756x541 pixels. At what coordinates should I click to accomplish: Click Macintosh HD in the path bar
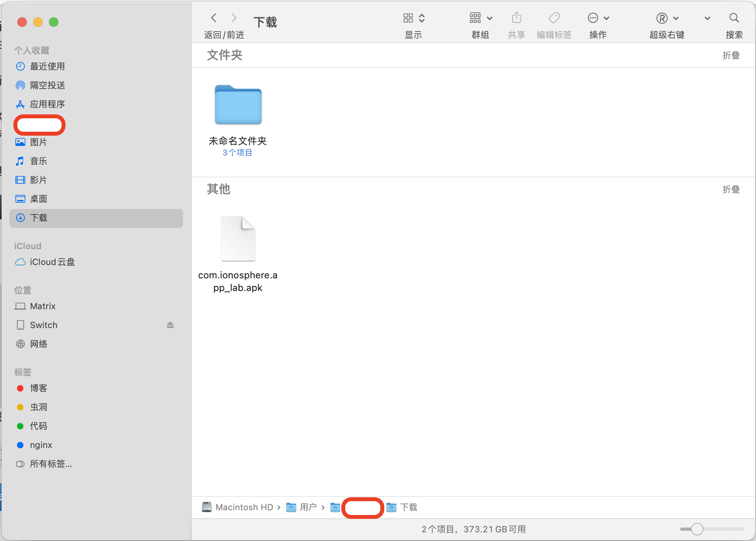pyautogui.click(x=238, y=507)
